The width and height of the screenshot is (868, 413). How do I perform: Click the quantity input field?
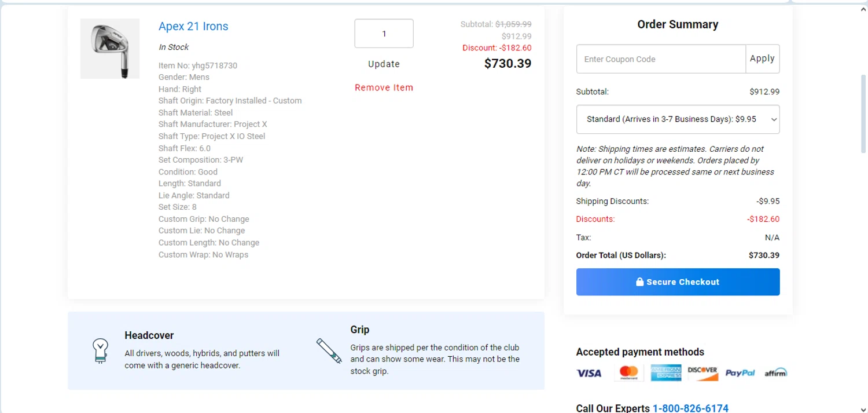(384, 34)
